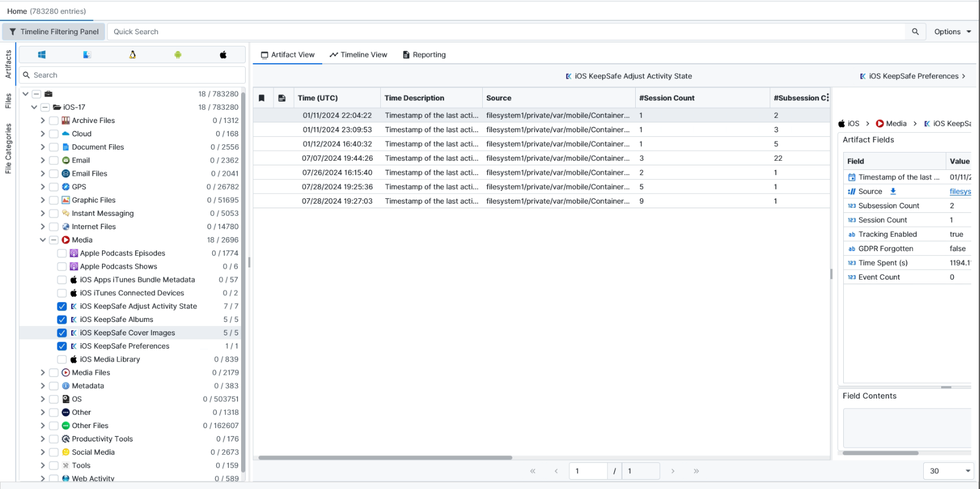The image size is (980, 489).
Task: Open the Artifacts side tab
Action: click(x=8, y=64)
